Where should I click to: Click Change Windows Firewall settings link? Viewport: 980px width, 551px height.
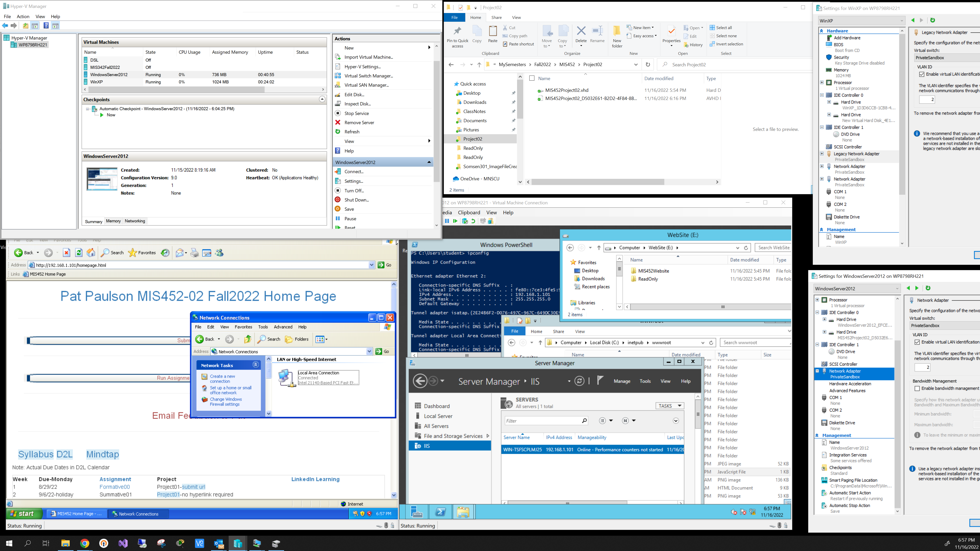point(226,402)
